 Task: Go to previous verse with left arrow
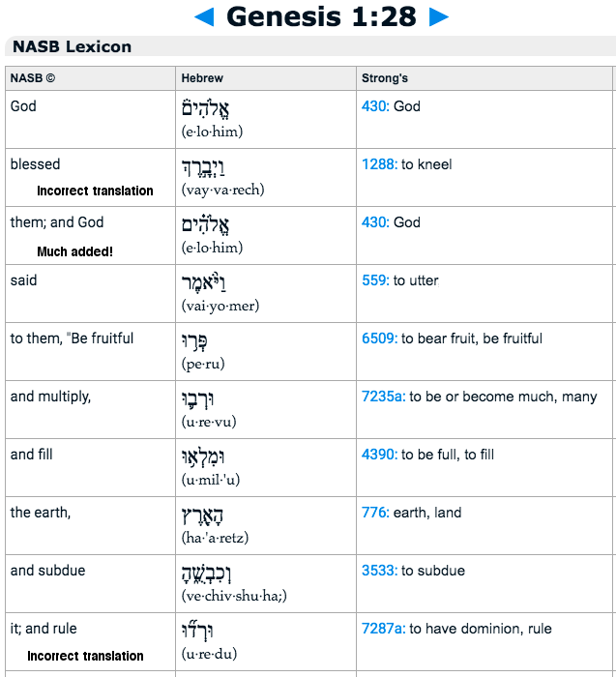click(x=204, y=16)
